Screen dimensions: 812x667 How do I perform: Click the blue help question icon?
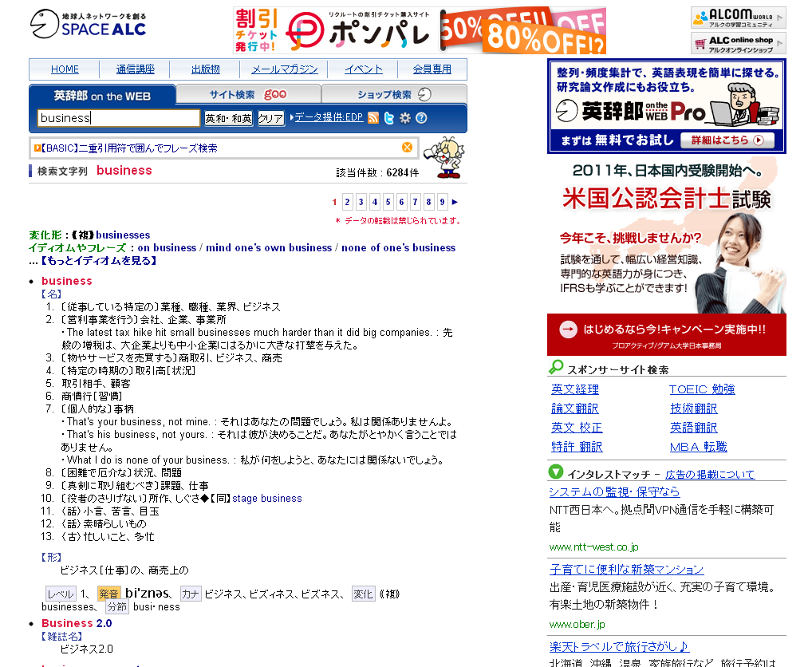click(x=421, y=118)
